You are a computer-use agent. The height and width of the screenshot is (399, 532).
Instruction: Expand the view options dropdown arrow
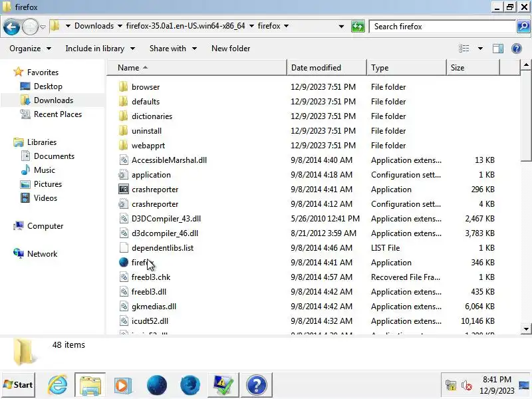tap(480, 49)
